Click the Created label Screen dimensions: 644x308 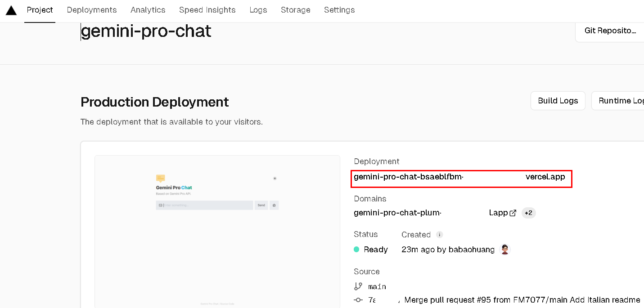point(416,235)
